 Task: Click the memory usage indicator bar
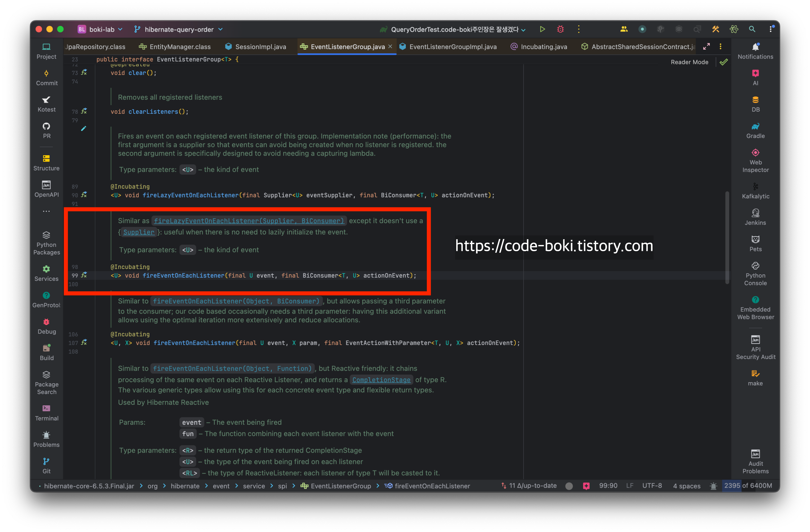coord(747,486)
